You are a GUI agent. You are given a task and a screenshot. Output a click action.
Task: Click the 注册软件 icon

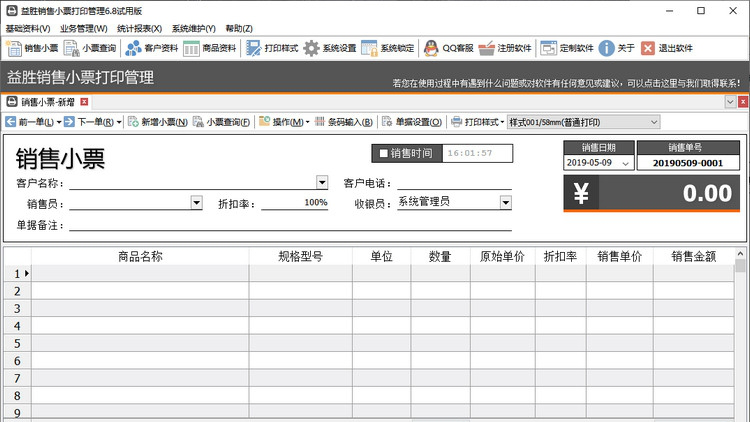click(506, 48)
